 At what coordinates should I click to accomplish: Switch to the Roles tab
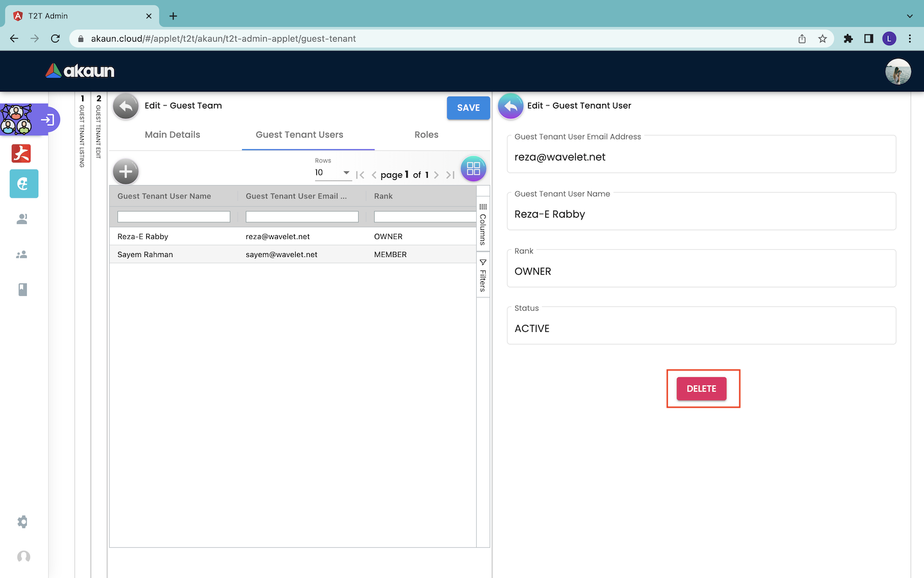426,135
